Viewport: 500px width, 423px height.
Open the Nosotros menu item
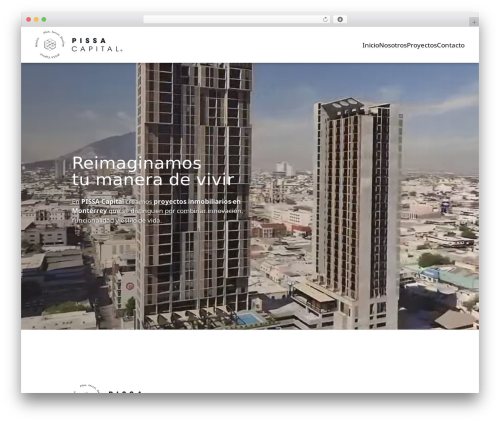393,45
